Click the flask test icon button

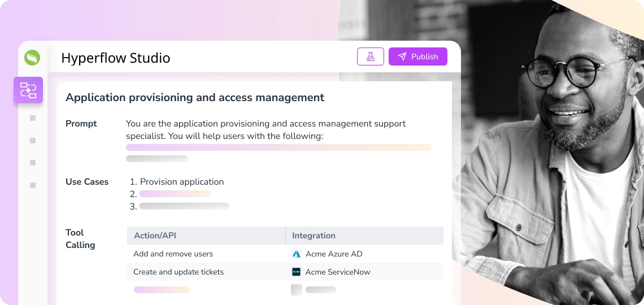click(x=371, y=56)
